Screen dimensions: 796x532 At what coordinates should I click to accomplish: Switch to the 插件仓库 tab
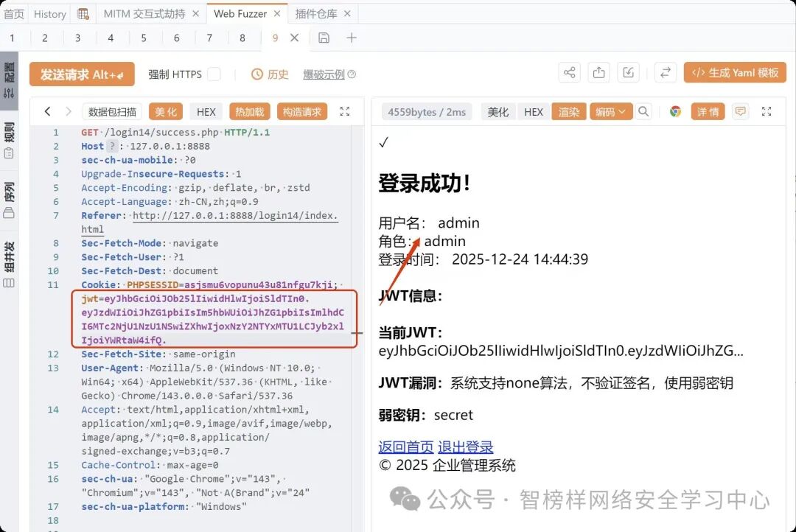click(x=315, y=14)
